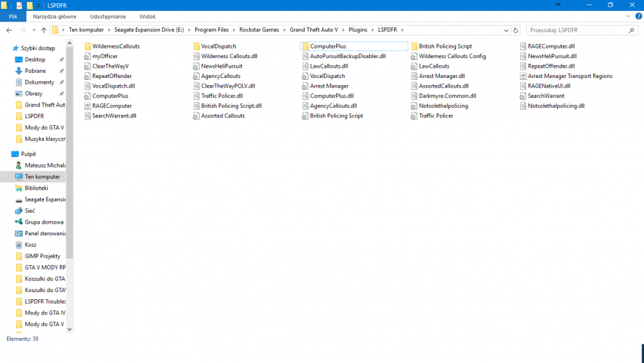
Task: Open the quick access toolbar customize dropdown
Action: tap(38, 6)
